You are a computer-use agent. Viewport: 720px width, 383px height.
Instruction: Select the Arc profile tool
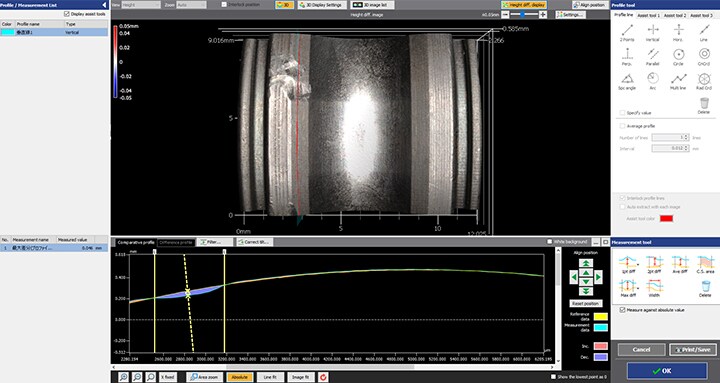pos(652,81)
